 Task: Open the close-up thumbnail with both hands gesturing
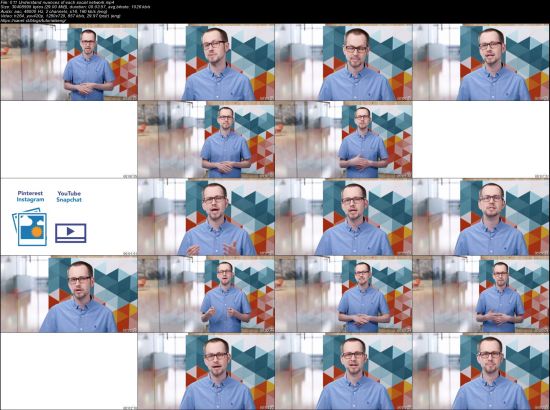[x=206, y=217]
